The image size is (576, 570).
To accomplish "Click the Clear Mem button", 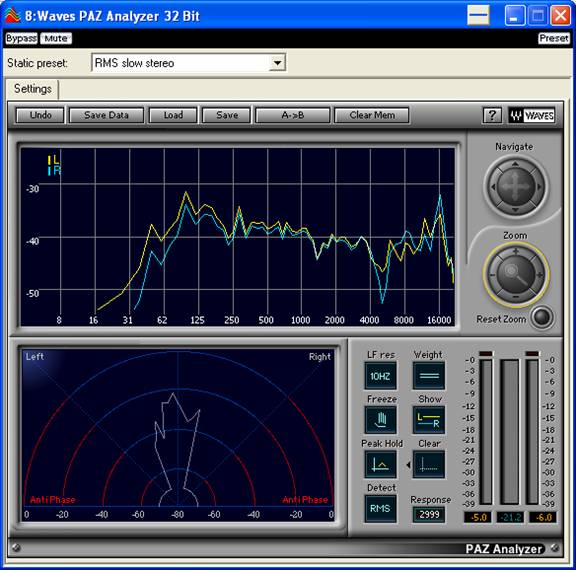I will click(372, 115).
